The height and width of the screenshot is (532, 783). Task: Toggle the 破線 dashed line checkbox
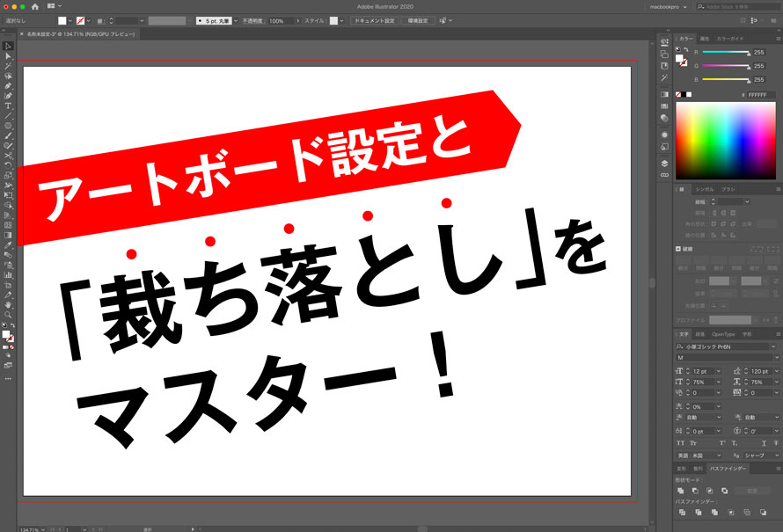coord(678,249)
